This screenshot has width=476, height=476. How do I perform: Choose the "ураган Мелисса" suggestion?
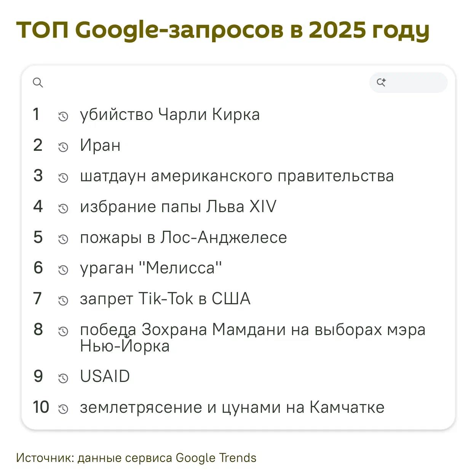pos(151,268)
